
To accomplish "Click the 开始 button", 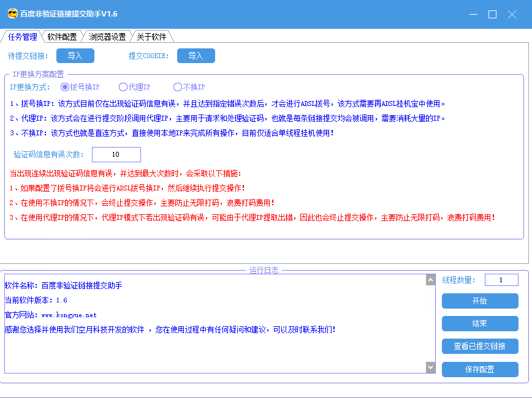I will [480, 301].
